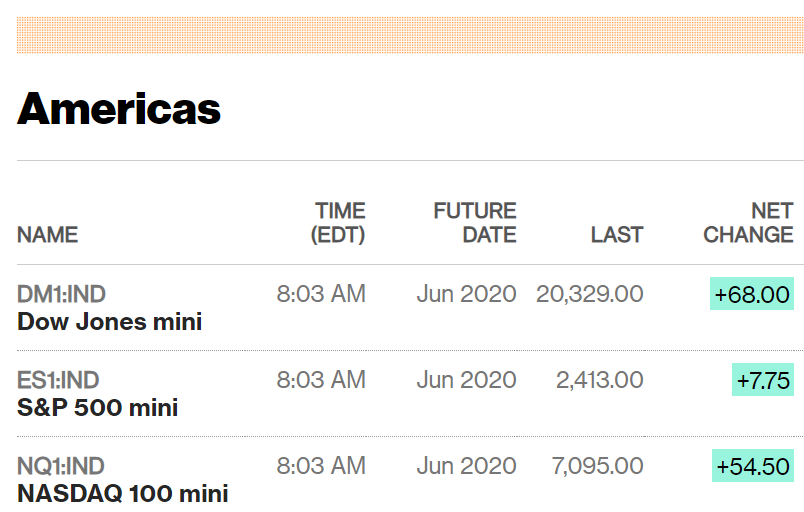Open the Dow Jones mini link

109,322
